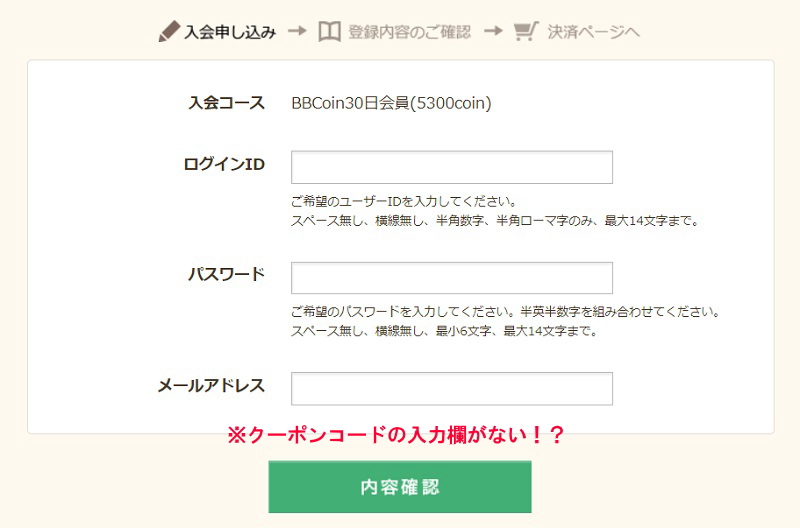Click the shopping cart icon

525,31
